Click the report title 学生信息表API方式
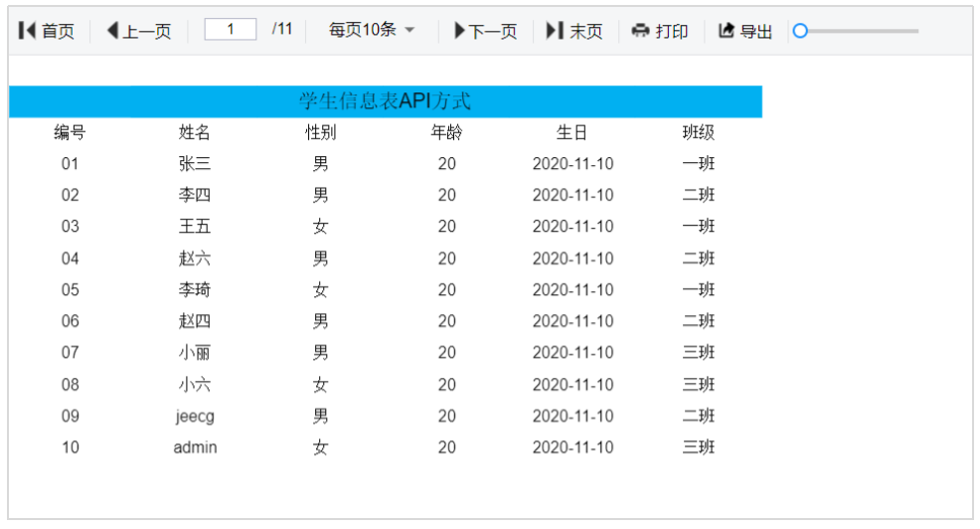Screen dimensions: 980x529 click(x=385, y=100)
